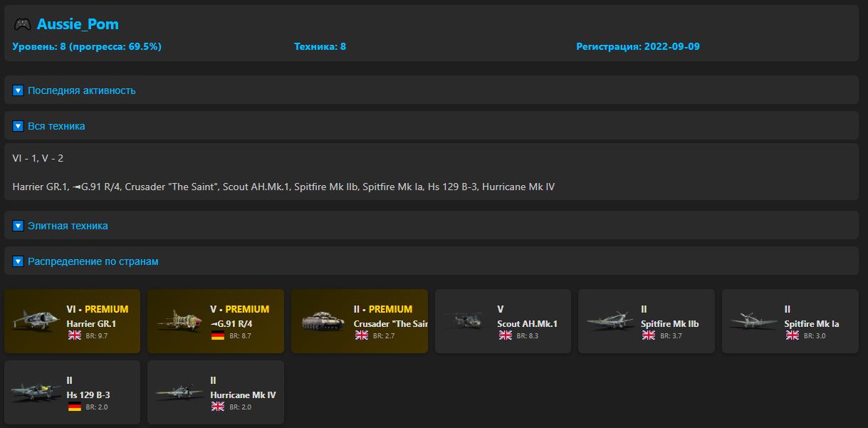Click the Harrier GR.1 aircraft image
This screenshot has width=868, height=428.
coord(36,321)
